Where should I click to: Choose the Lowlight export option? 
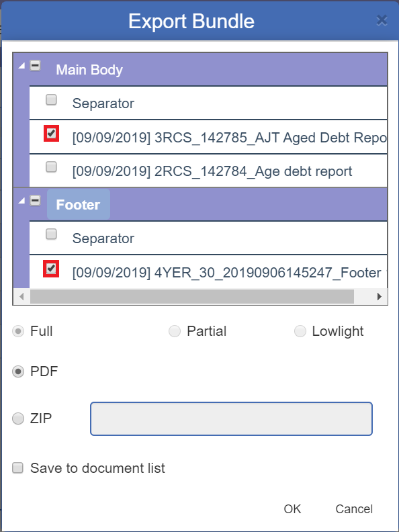click(300, 331)
